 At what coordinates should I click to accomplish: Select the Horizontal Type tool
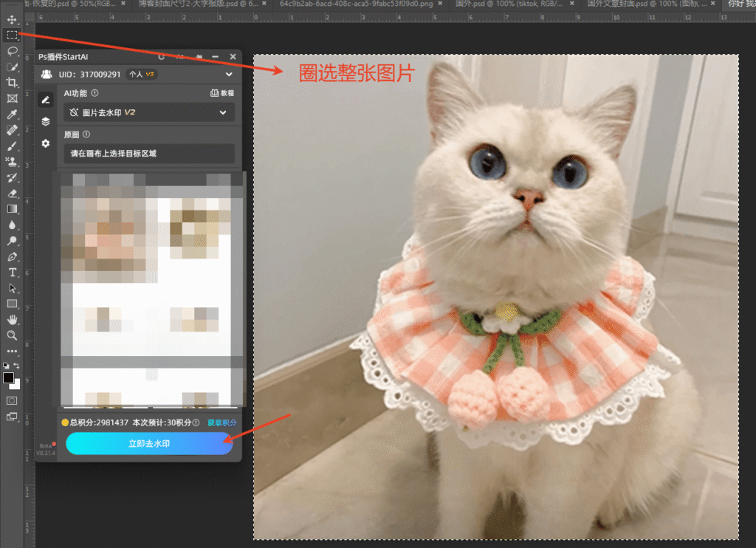pos(12,273)
